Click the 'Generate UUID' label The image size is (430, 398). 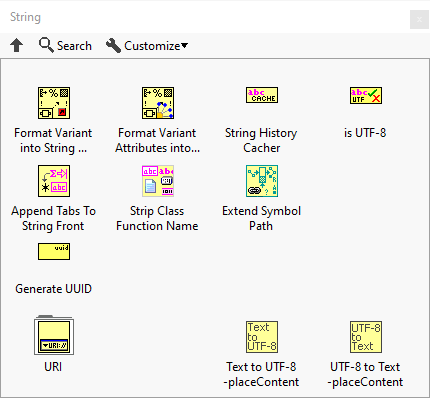(53, 289)
